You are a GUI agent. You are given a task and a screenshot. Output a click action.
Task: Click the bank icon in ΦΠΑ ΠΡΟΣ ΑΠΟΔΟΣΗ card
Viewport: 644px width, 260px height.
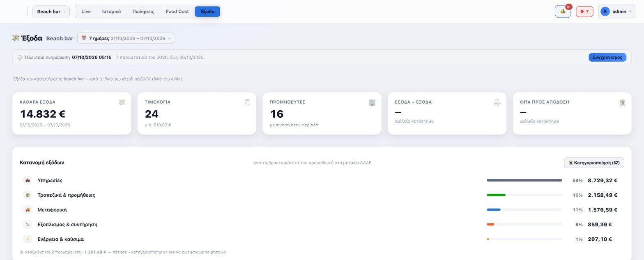point(622,102)
